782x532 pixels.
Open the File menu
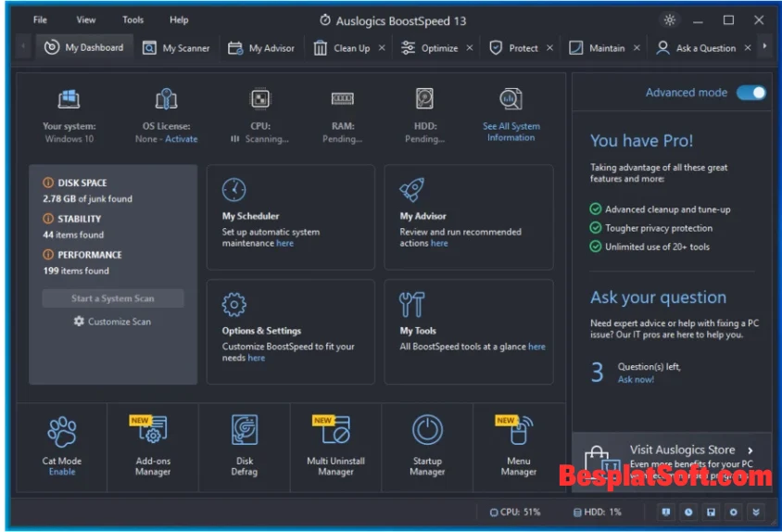40,20
